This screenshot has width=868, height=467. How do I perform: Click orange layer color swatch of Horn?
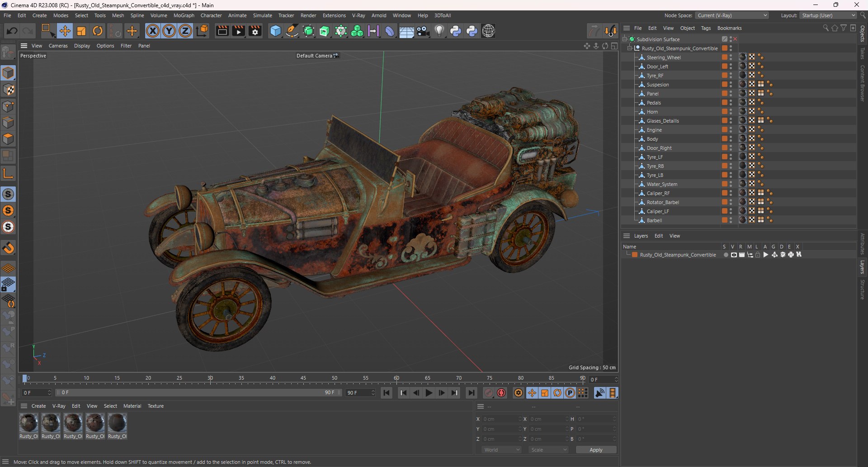pyautogui.click(x=725, y=111)
